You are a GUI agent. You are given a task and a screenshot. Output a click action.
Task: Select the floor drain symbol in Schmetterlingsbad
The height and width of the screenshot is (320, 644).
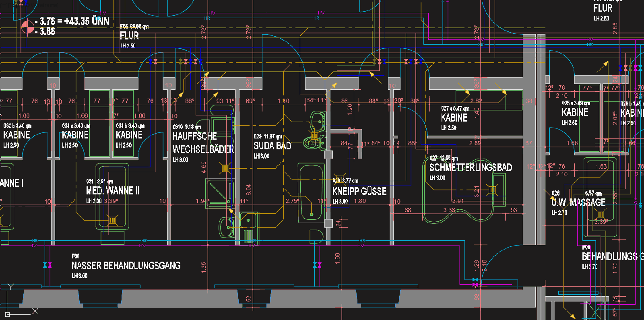pos(492,190)
